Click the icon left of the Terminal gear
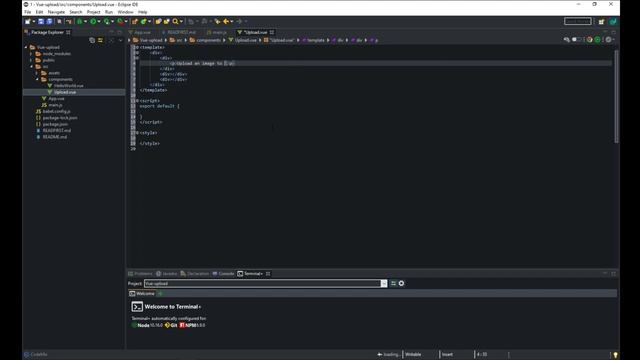The height and width of the screenshot is (360, 640). pos(393,283)
